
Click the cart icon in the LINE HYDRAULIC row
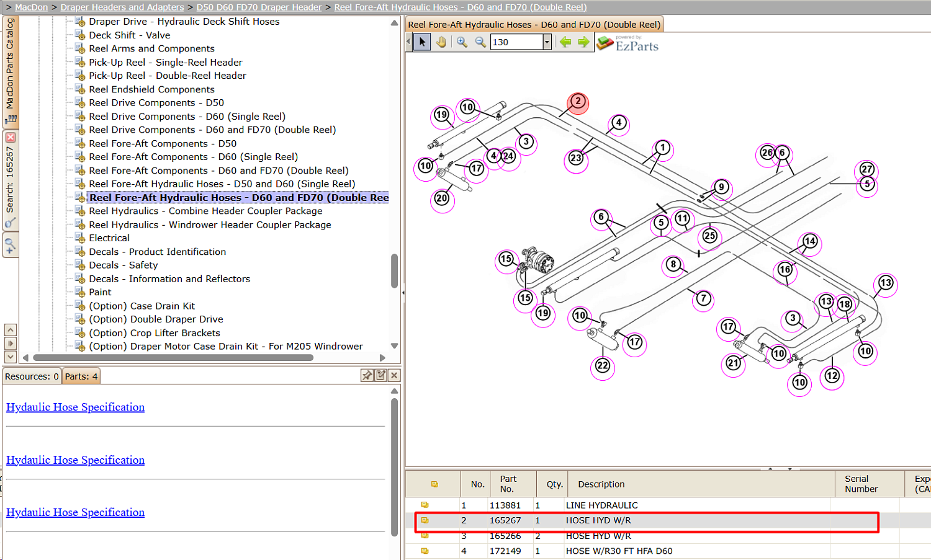coord(425,505)
